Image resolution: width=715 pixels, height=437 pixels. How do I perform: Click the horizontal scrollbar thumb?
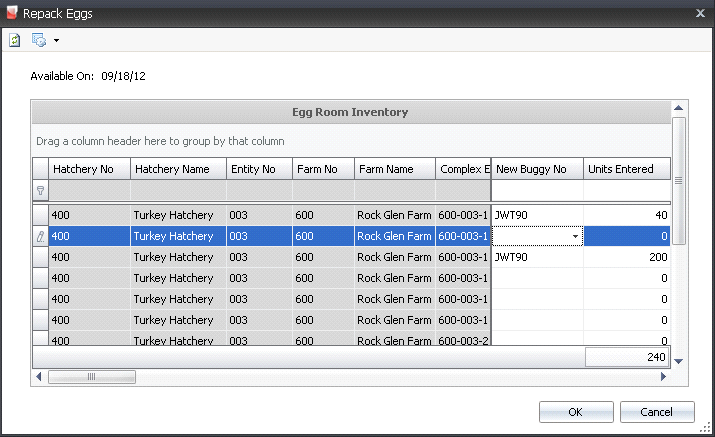[92, 377]
